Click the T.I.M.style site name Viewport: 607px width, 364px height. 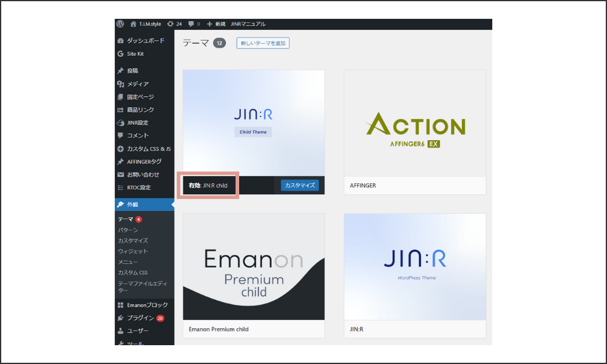coord(150,24)
